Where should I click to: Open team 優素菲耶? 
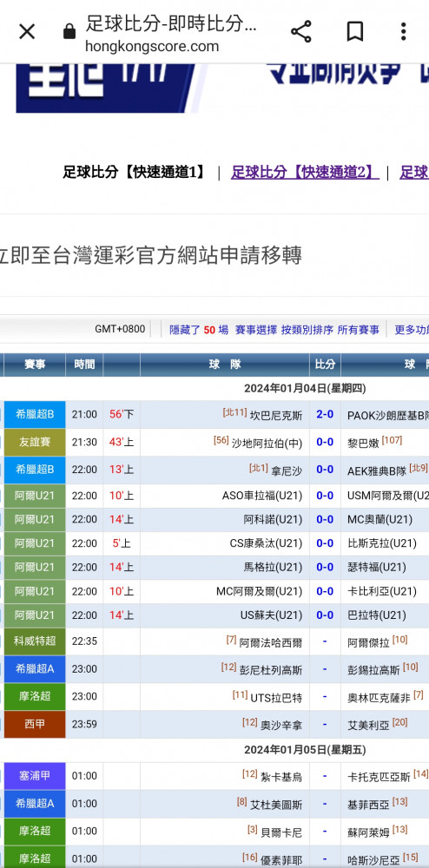(281, 860)
